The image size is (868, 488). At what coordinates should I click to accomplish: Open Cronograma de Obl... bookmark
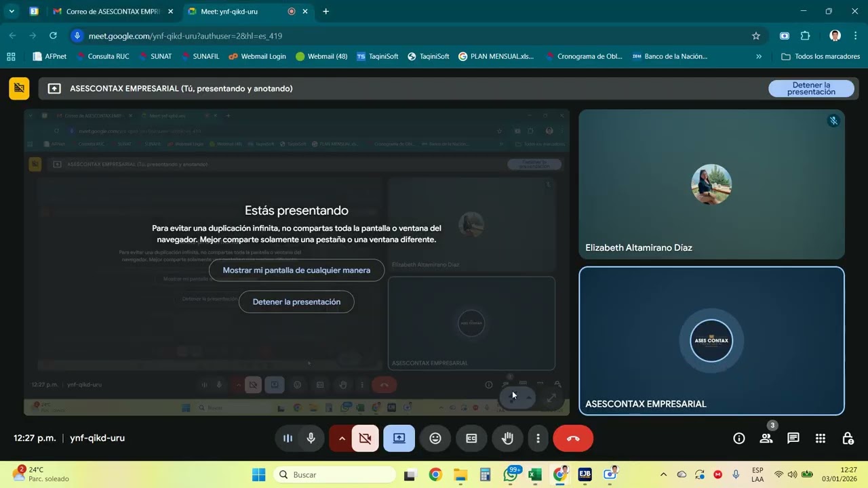583,56
